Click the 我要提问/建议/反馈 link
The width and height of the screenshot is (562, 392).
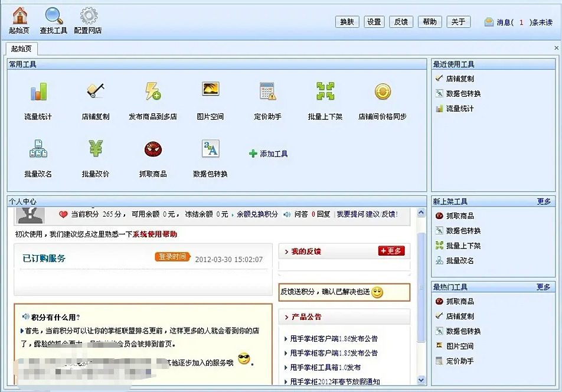(x=367, y=214)
